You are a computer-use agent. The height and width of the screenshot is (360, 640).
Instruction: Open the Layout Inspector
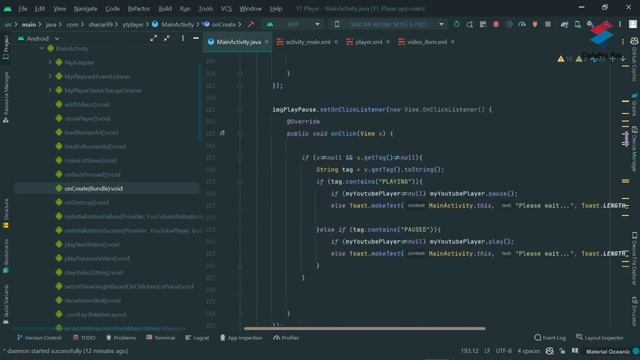pos(600,338)
